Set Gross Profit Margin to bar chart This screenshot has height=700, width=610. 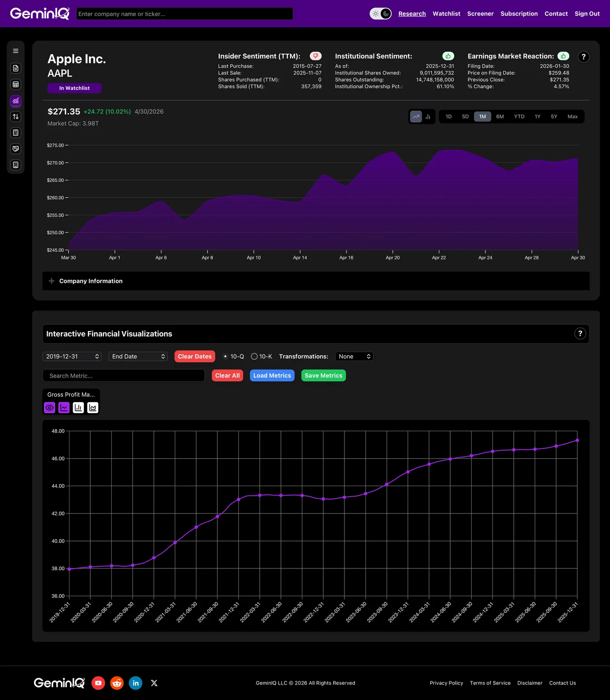coord(79,408)
